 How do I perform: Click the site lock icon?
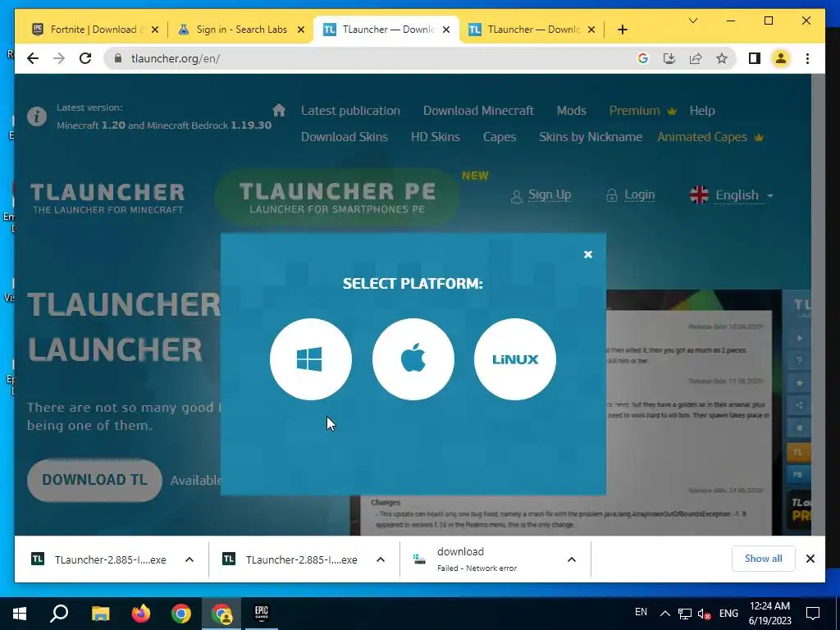(x=118, y=58)
